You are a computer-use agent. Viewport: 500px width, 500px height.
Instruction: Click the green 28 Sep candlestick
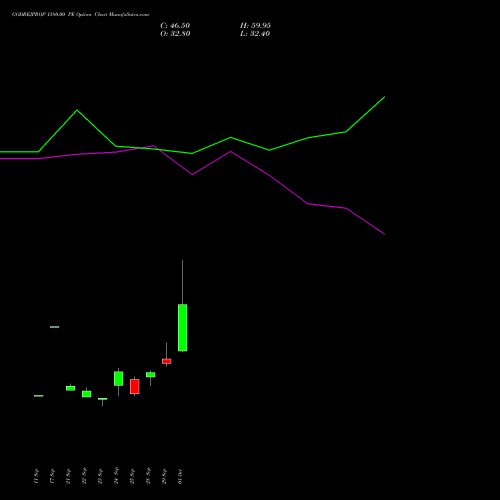(x=150, y=375)
